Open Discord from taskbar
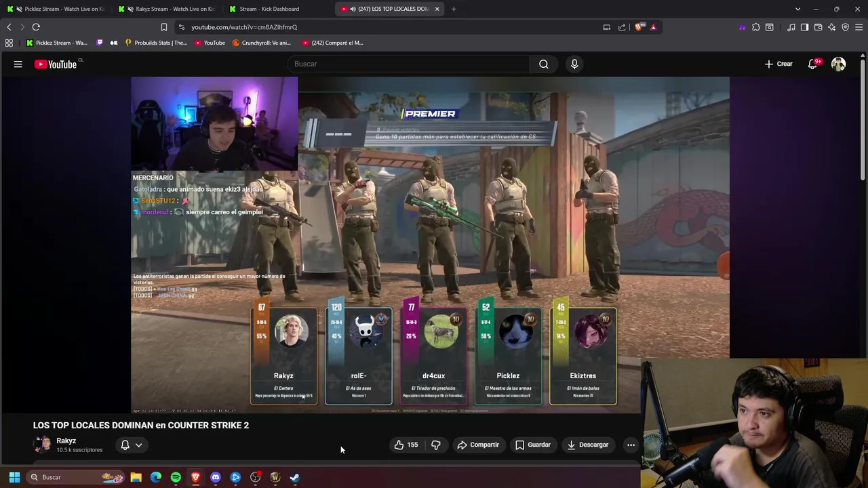Screen dimensions: 868x488 coord(216,477)
